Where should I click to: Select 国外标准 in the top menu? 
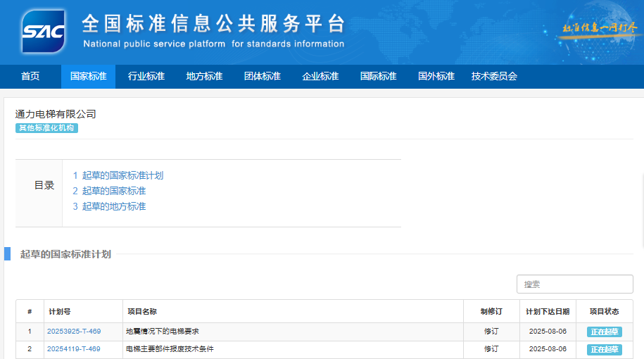(436, 77)
